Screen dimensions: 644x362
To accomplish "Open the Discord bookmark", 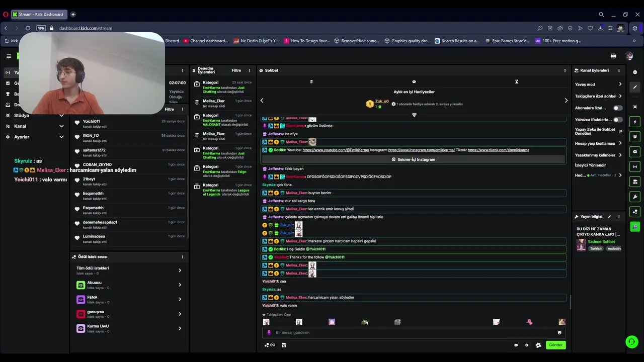I will [172, 41].
